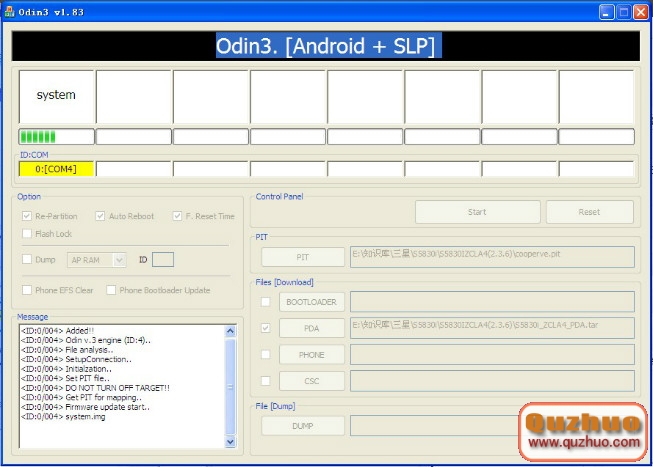Toggle the Auto Reboot checkbox
The width and height of the screenshot is (653, 467).
tap(100, 216)
